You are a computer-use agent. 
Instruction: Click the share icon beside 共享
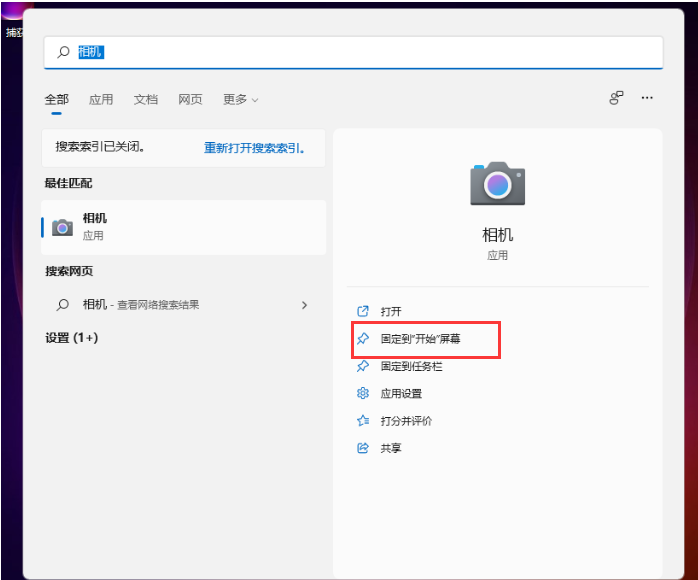click(x=363, y=448)
